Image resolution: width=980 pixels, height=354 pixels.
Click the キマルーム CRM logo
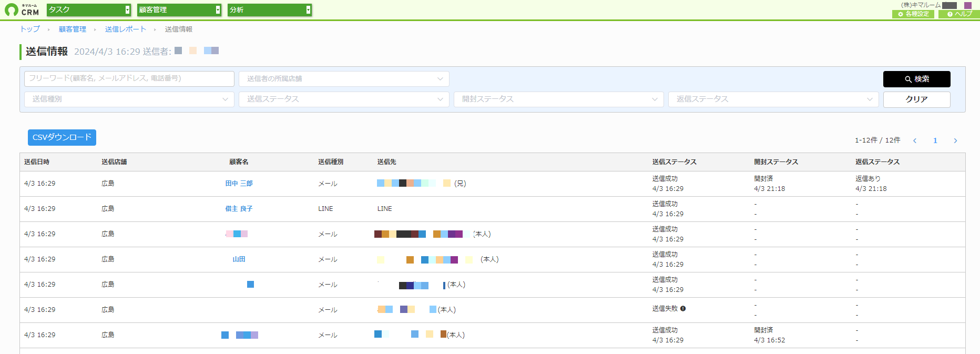pyautogui.click(x=22, y=9)
